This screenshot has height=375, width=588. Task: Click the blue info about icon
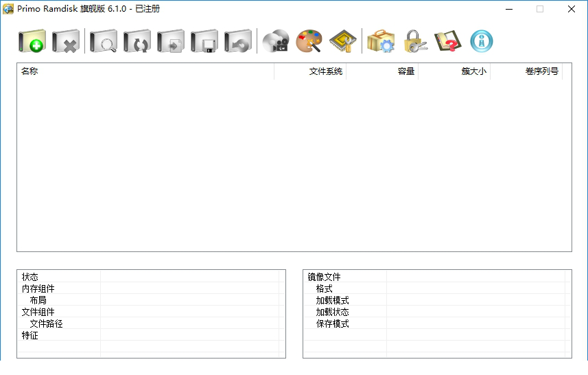click(x=482, y=41)
